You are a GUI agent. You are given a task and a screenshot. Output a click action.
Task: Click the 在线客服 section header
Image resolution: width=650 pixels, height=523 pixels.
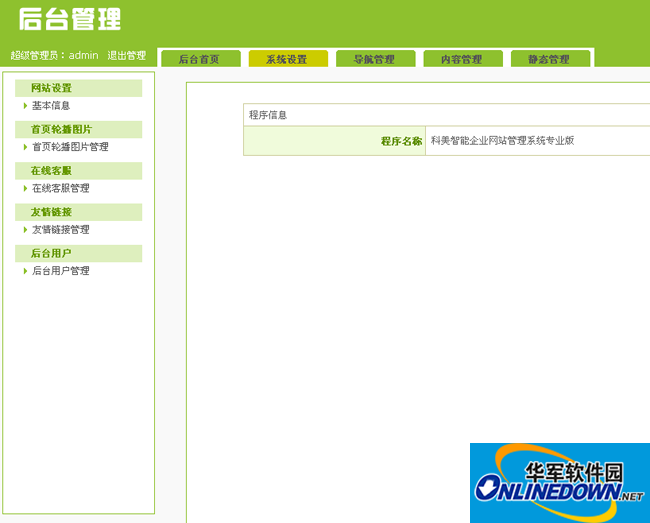[78, 171]
